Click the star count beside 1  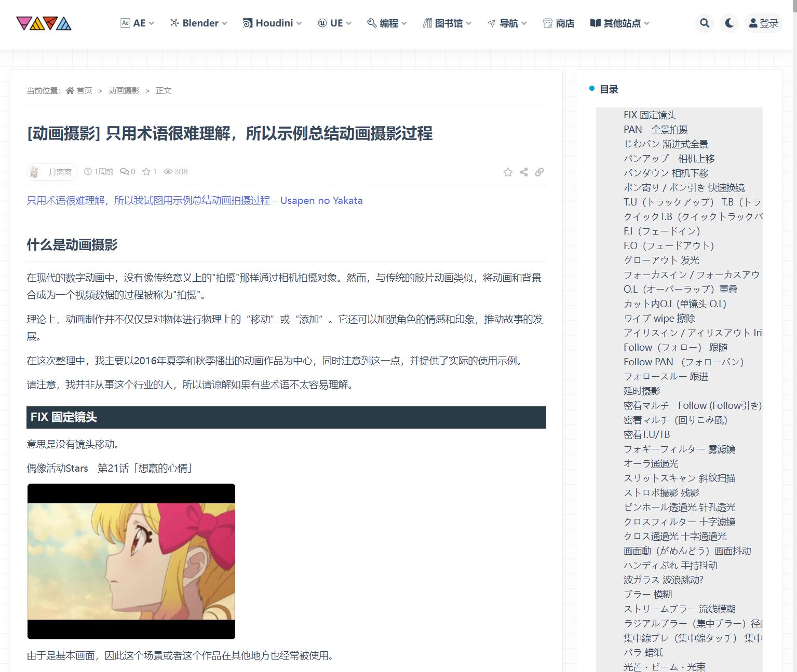[146, 172]
